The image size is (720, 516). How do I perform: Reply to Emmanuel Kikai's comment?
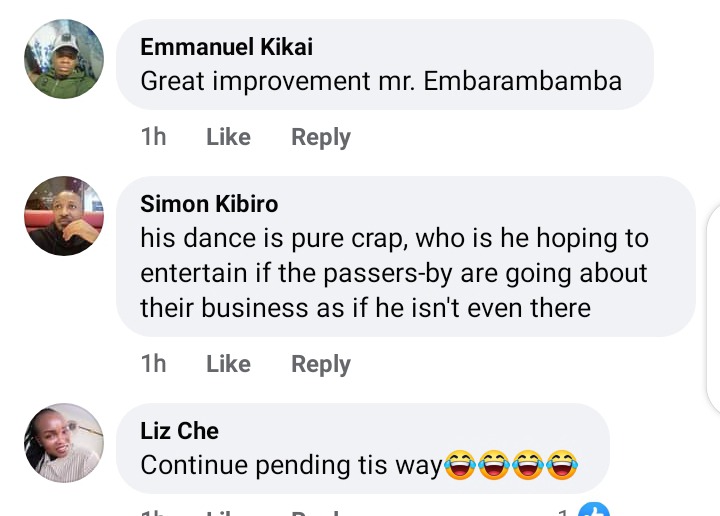pos(321,137)
